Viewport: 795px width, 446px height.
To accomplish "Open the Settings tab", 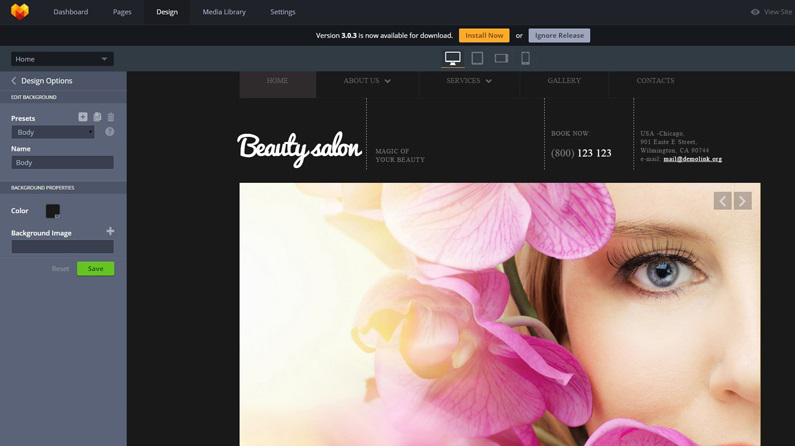I will point(283,12).
